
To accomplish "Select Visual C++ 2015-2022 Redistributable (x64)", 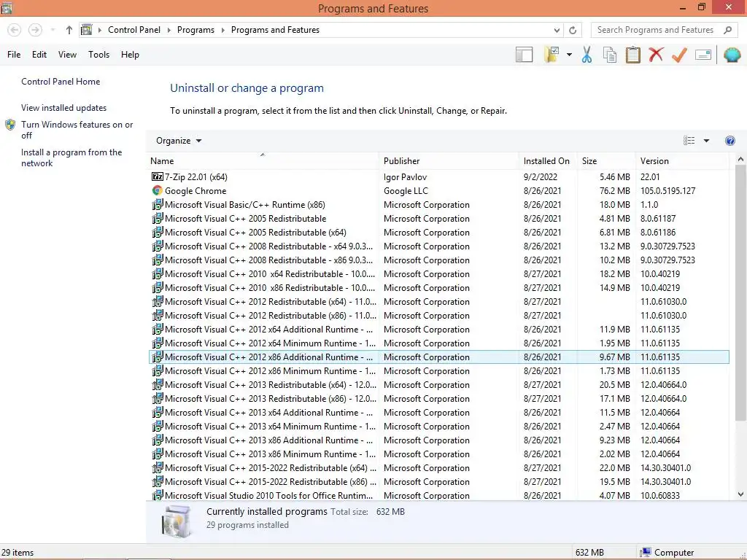I will click(438, 468).
